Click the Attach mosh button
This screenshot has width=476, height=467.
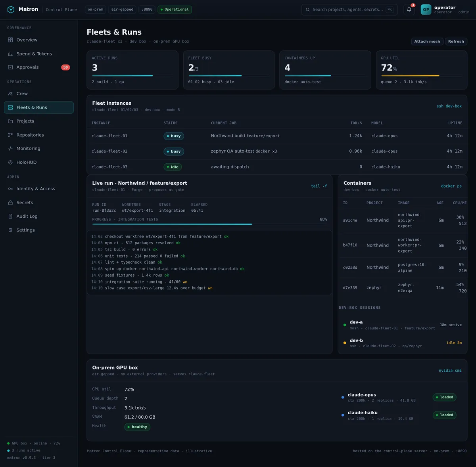(427, 42)
